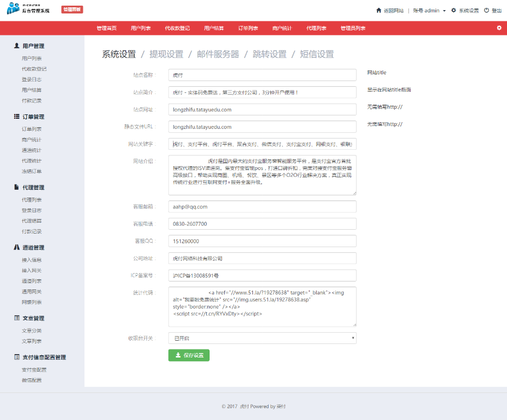Click the 文章管理 icon in sidebar
This screenshot has height=420, width=507.
pos(17,318)
